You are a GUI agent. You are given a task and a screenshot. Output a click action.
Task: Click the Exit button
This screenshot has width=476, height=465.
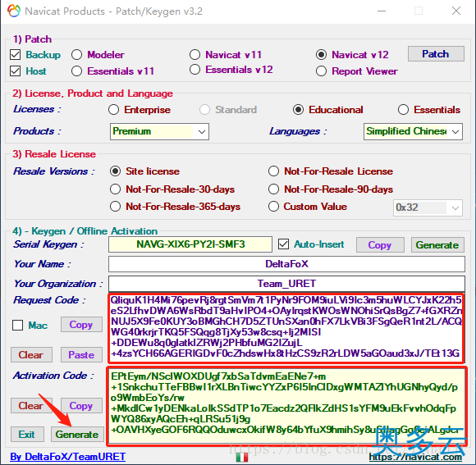click(x=27, y=435)
